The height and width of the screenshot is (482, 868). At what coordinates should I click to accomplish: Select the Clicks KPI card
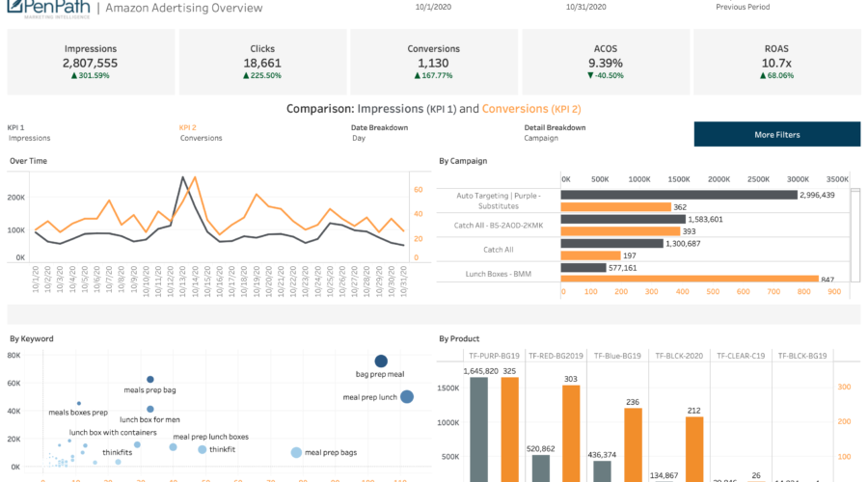[x=262, y=62]
